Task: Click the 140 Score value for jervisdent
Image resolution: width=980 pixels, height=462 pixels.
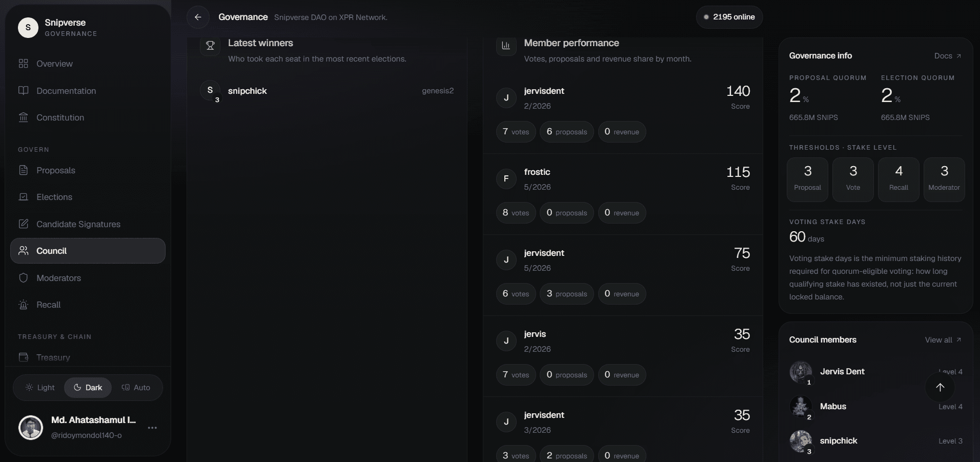Action: [738, 91]
